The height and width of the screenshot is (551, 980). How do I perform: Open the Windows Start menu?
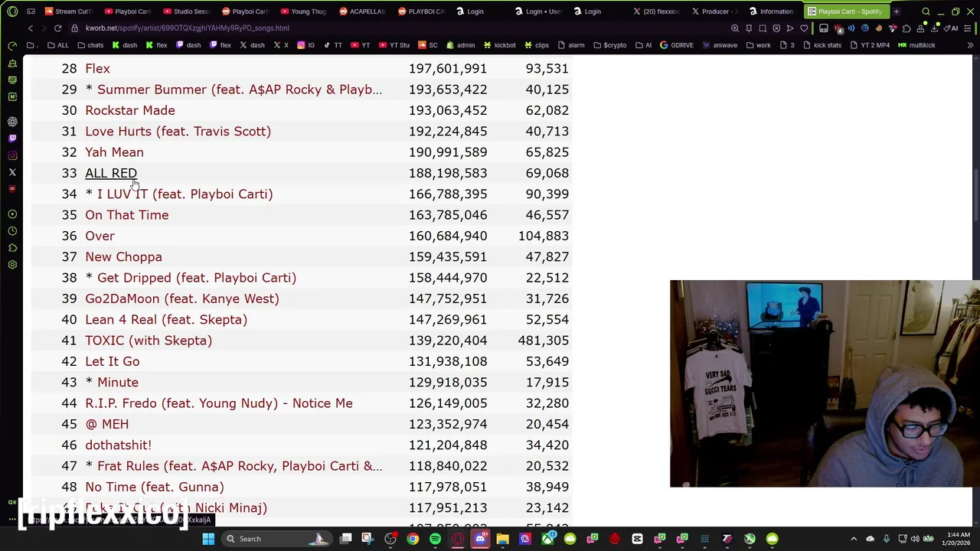[x=208, y=539]
